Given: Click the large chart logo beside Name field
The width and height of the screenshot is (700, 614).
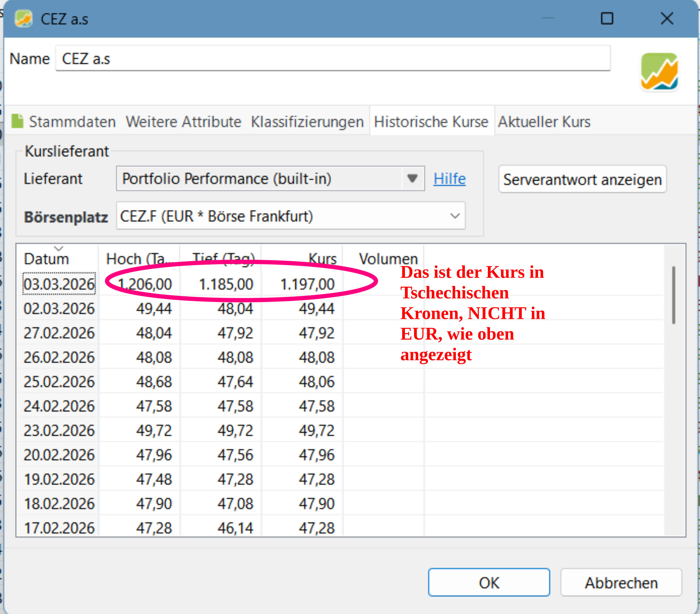Looking at the screenshot, I should click(x=659, y=72).
